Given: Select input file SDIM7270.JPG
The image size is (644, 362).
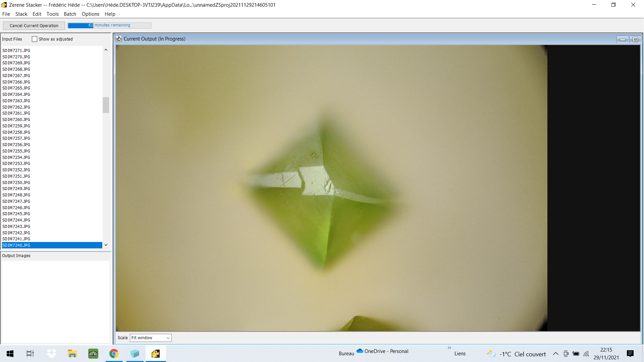Looking at the screenshot, I should point(52,57).
